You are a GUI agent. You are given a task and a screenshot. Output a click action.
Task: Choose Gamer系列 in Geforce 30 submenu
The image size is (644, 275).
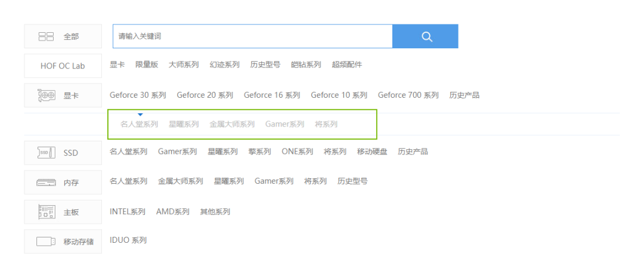click(284, 123)
